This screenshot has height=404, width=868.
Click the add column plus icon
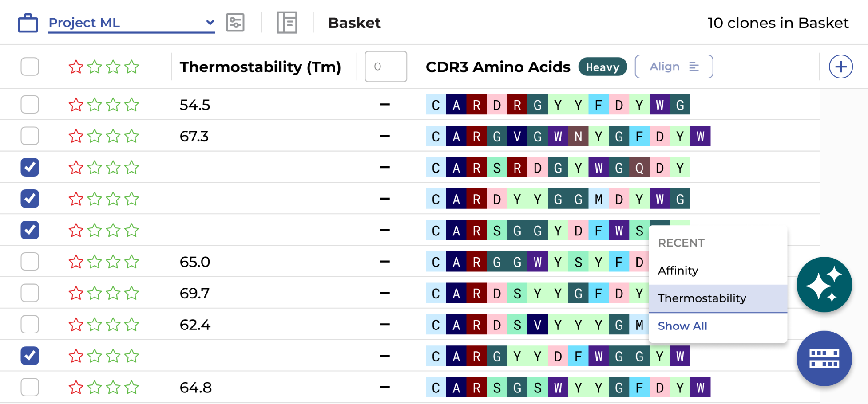click(x=841, y=67)
